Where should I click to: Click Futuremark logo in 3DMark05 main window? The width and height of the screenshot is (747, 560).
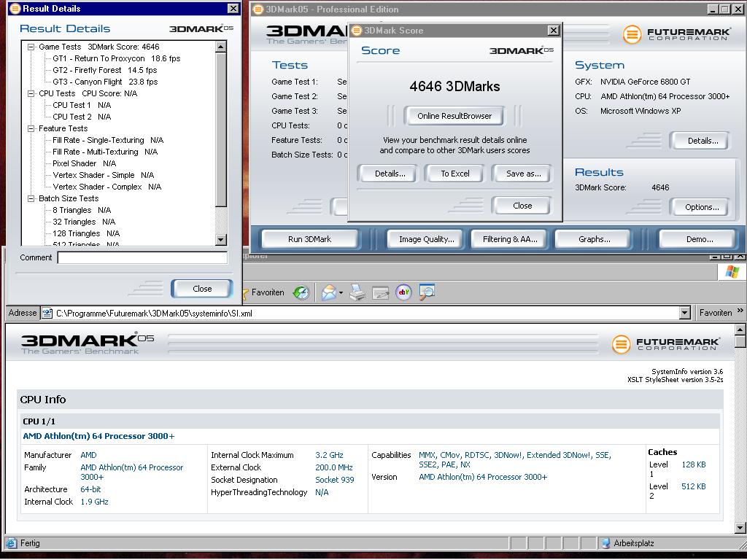click(x=676, y=34)
